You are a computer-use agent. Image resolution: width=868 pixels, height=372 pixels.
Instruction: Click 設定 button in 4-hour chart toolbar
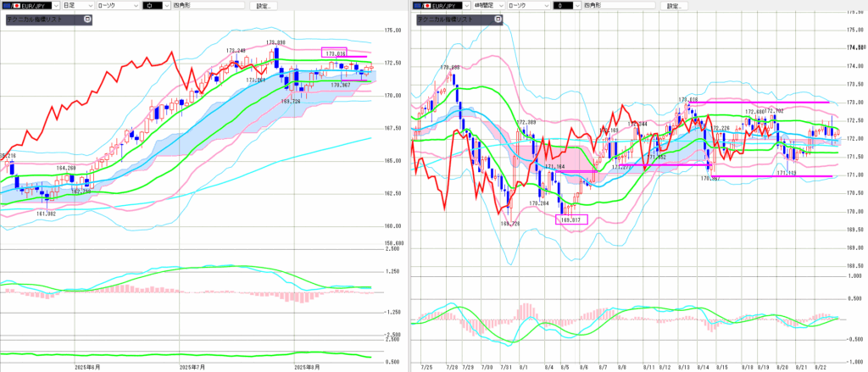[x=674, y=6]
